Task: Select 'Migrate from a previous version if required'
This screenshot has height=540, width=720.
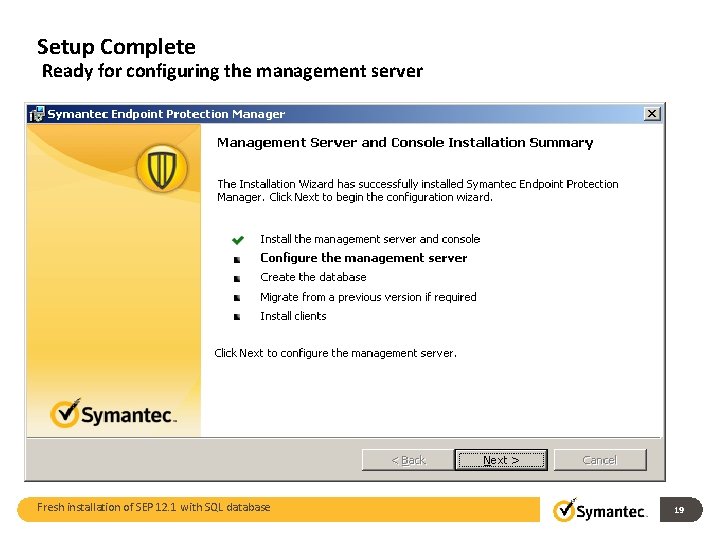Action: pos(368,297)
